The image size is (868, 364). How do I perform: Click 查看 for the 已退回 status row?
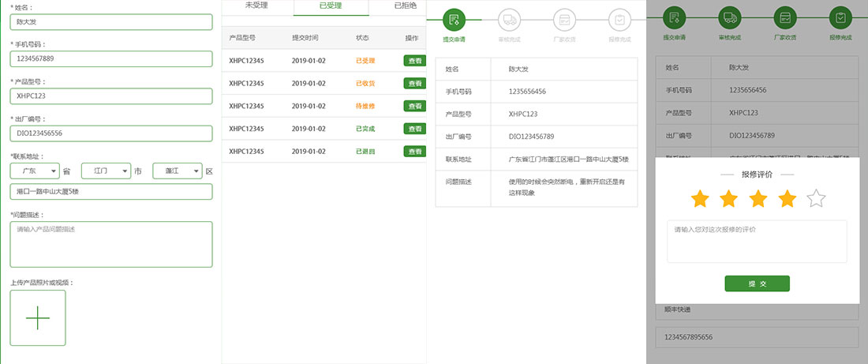click(x=413, y=152)
